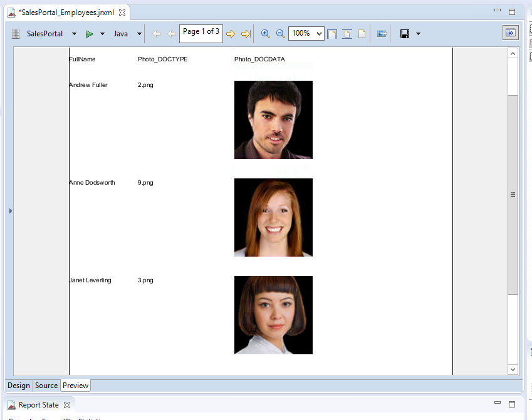Click the 3.png doc type value

point(145,280)
